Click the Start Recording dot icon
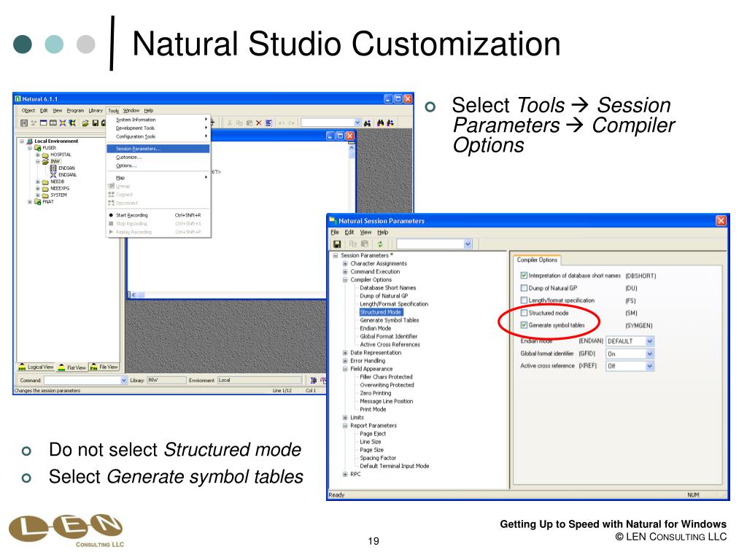This screenshot has height=560, width=747. 111,215
